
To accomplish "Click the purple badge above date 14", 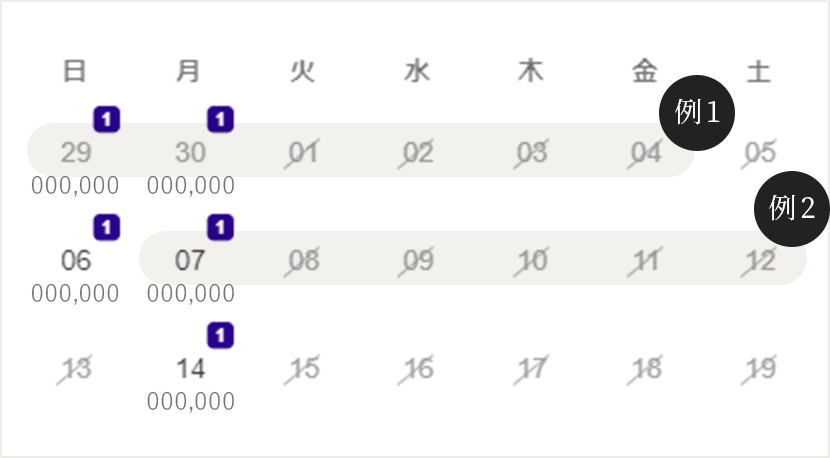I will point(220,335).
